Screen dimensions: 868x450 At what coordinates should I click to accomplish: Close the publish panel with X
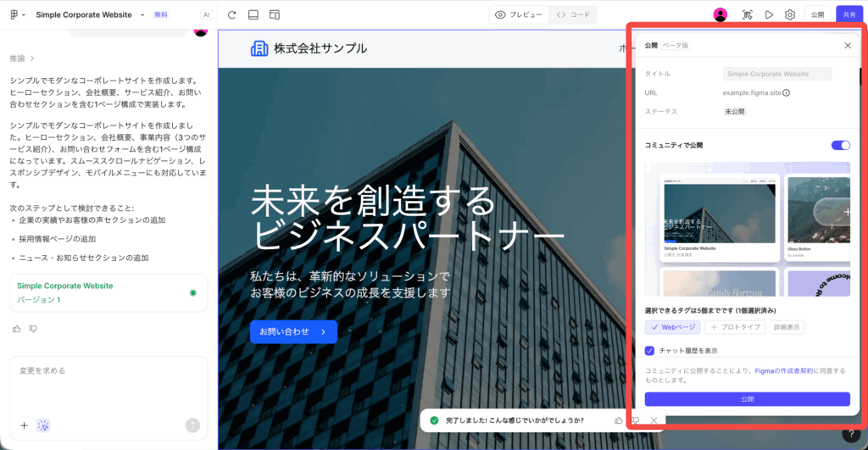pyautogui.click(x=848, y=46)
